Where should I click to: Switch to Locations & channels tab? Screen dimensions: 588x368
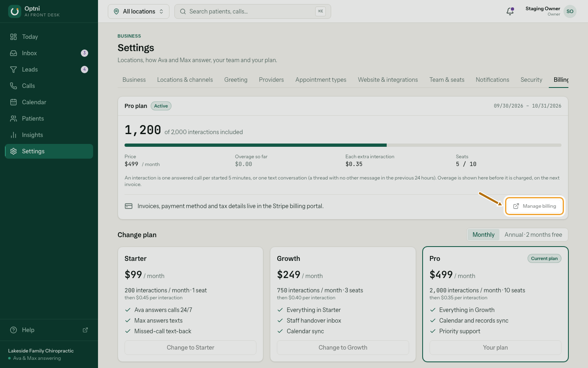click(x=185, y=80)
